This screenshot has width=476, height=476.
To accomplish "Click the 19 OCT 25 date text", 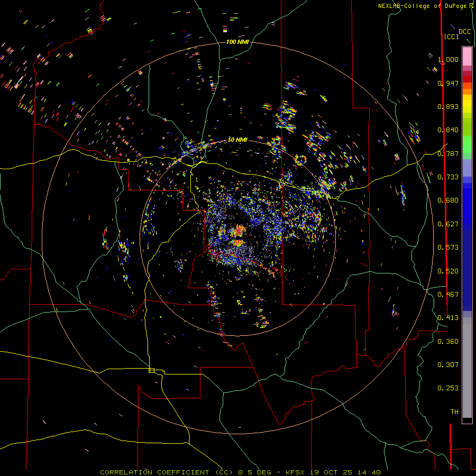I will 331,472.
